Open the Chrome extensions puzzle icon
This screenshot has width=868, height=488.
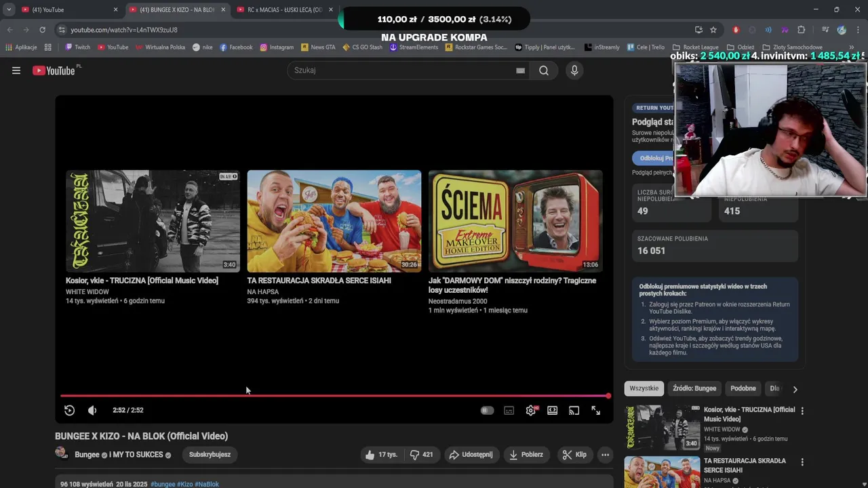[x=801, y=30]
